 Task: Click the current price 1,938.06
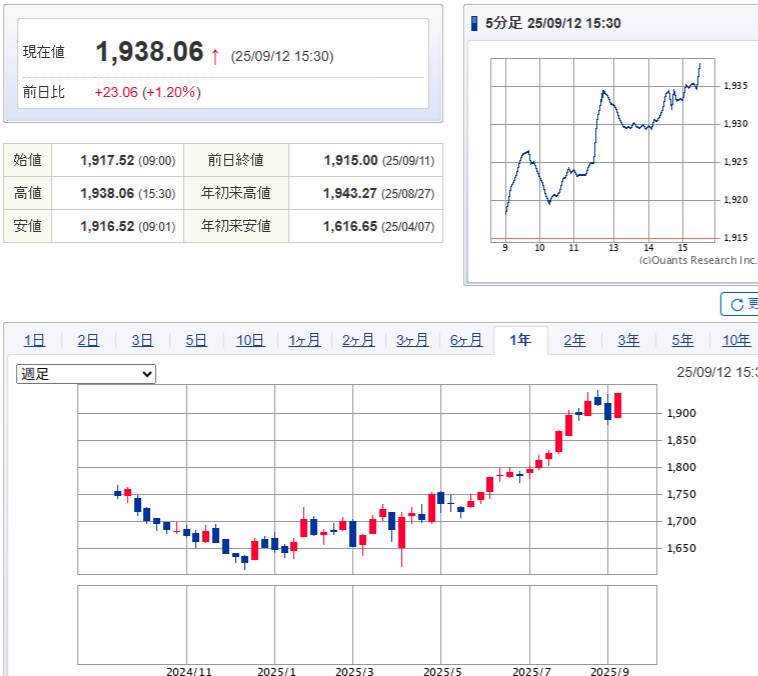tap(149, 51)
